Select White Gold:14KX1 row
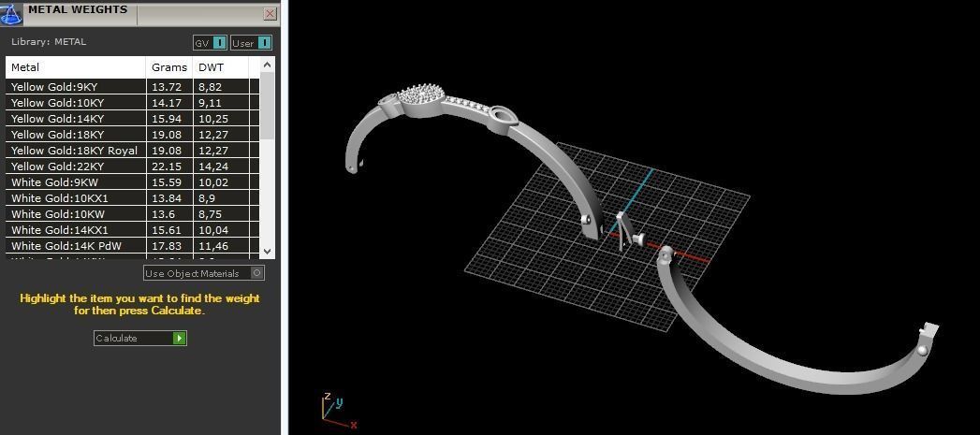Screen dimensions: 980x435 click(x=132, y=230)
